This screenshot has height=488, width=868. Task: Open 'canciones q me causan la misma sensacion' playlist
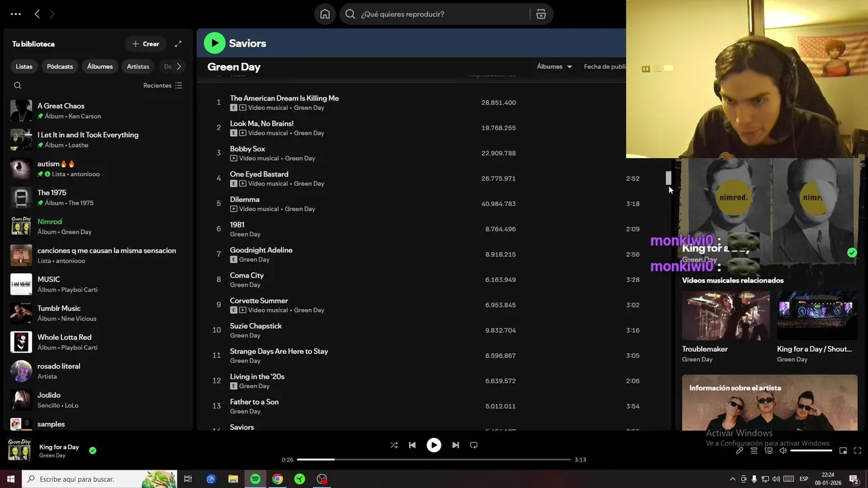point(97,256)
